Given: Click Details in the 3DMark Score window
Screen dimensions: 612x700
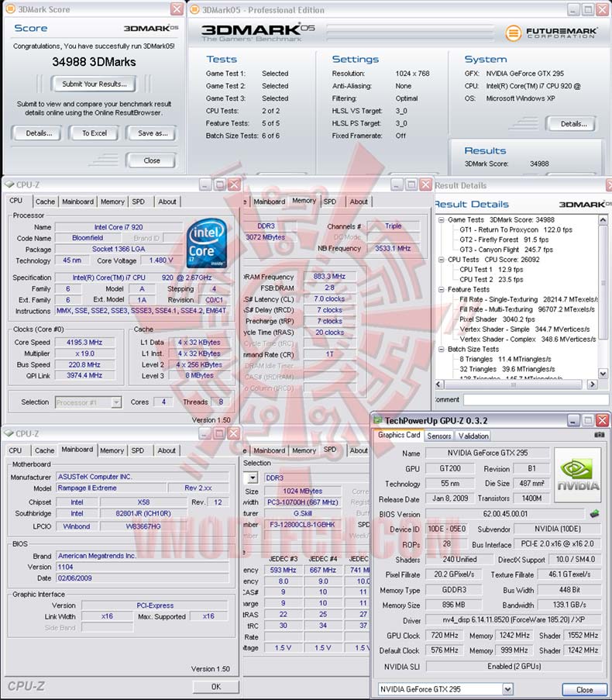Looking at the screenshot, I should tap(39, 133).
